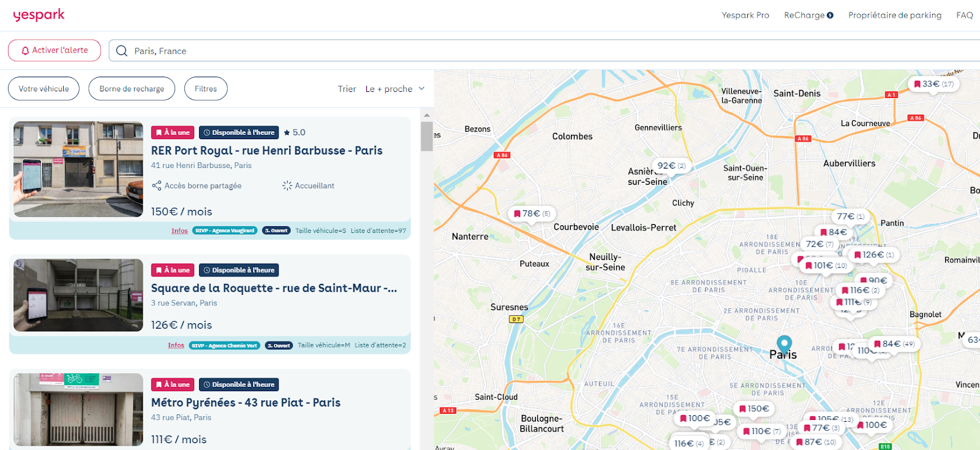Screen dimensions: 980x450
Task: Click the 100€ marker near Boulogne-Billancourt
Action: pos(695,419)
